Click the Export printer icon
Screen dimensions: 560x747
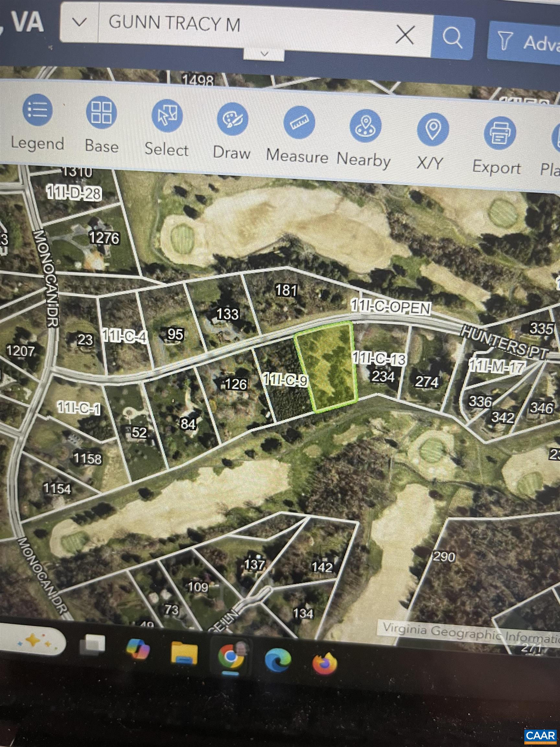[x=499, y=133]
